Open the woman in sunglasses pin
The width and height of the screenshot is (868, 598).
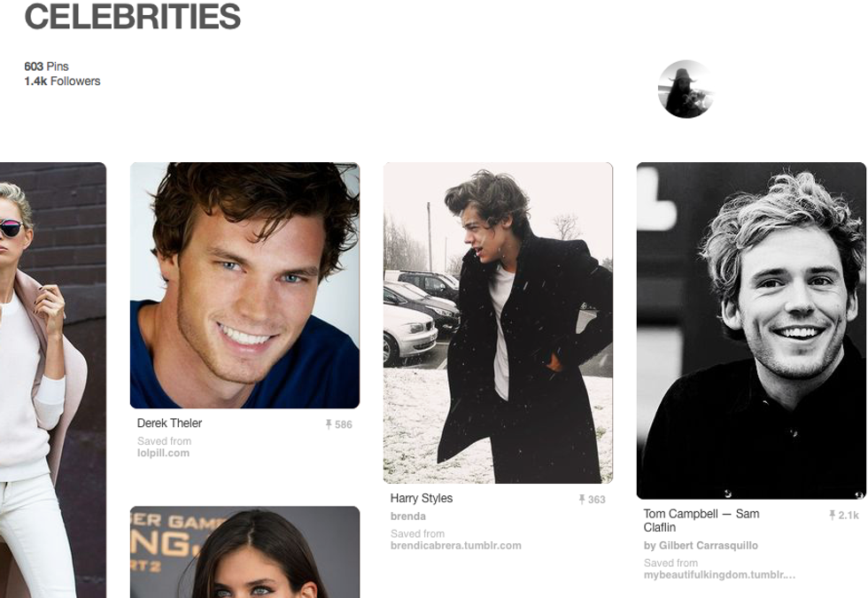coord(52,380)
